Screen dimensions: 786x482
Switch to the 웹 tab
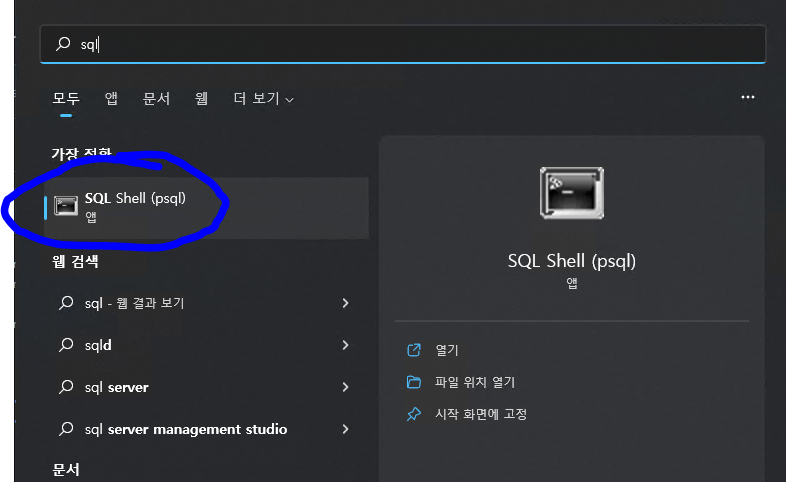pos(202,98)
